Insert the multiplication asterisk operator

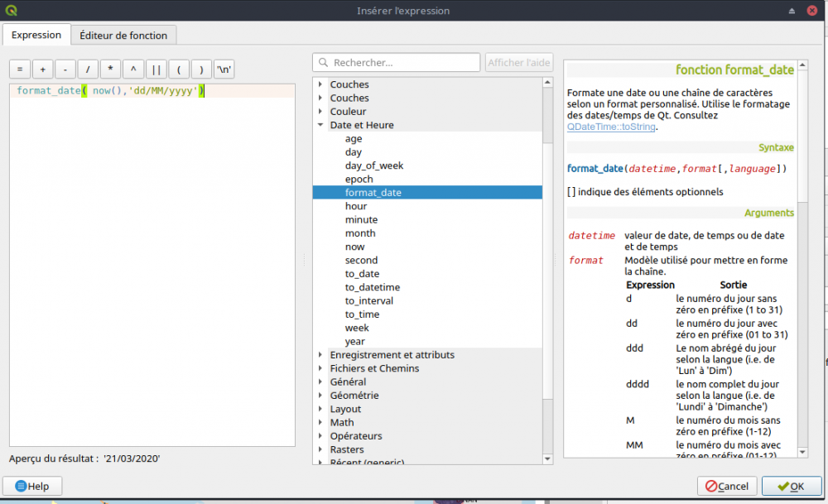[110, 70]
